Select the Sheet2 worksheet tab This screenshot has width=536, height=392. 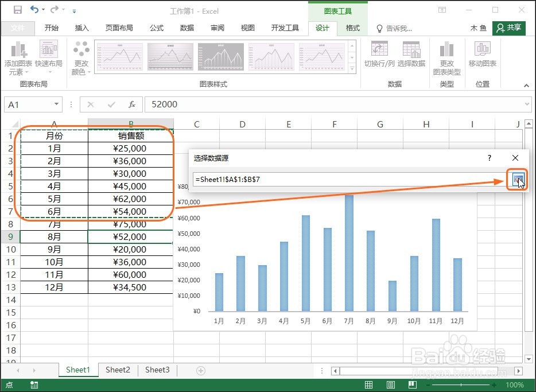click(118, 370)
